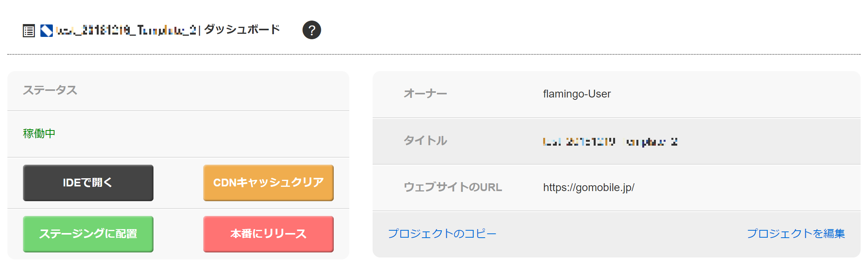868x280 pixels.
Task: Click the オーナー row label
Action: tap(425, 94)
